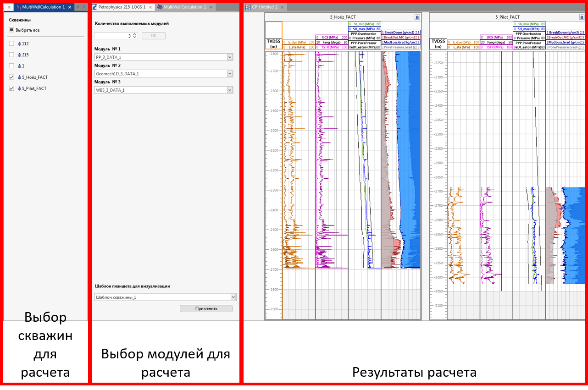Select Fang (dega) curve header in 5_Horiz_FACT
The width and height of the screenshot is (588, 390).
click(332, 42)
